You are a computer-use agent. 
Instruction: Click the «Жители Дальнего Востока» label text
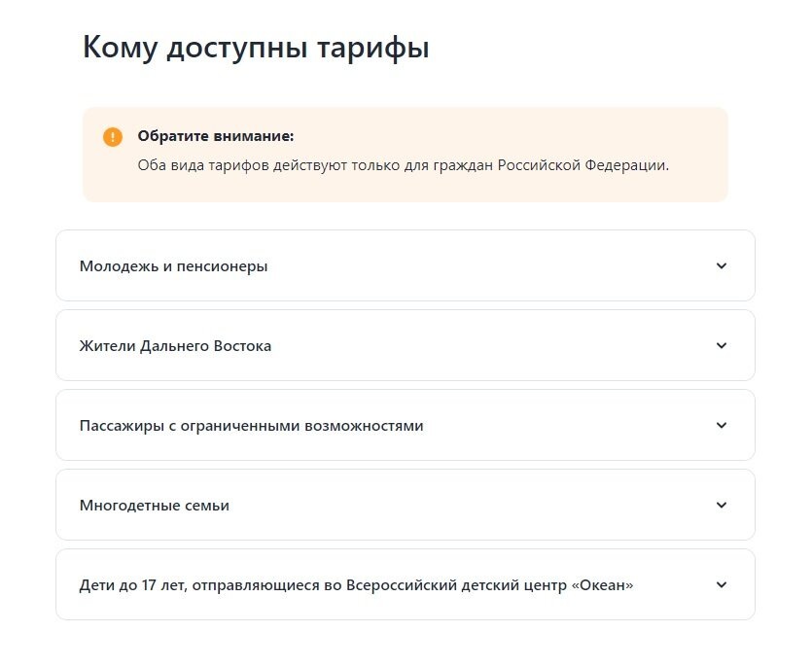pos(175,345)
